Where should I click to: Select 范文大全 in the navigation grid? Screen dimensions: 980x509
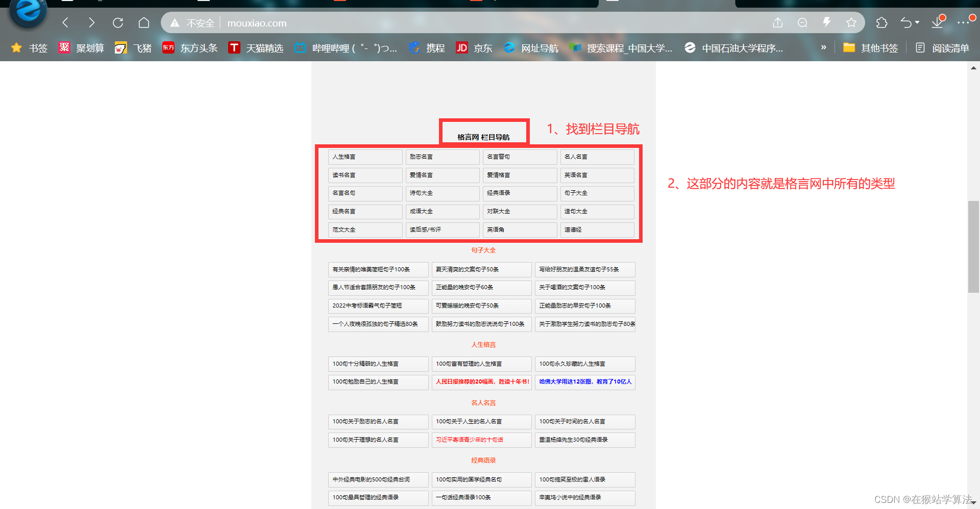point(365,230)
